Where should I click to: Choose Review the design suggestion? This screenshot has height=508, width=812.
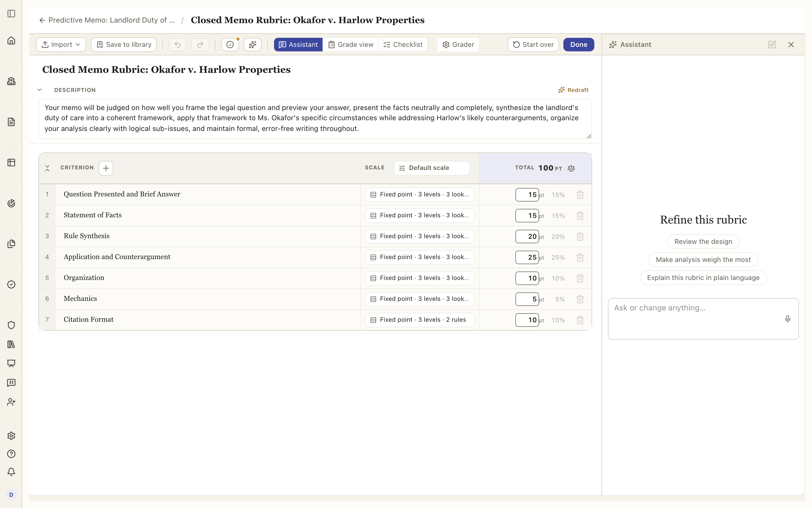(x=703, y=242)
